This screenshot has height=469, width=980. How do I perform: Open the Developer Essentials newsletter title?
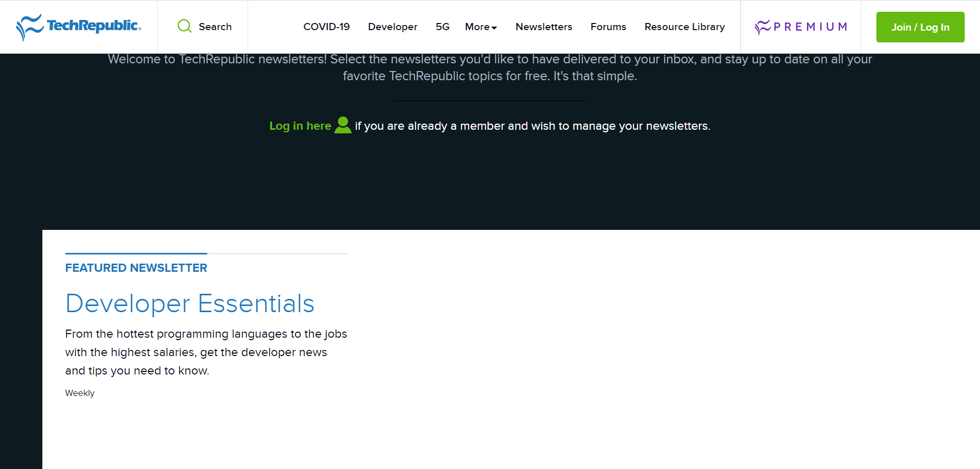coord(190,303)
